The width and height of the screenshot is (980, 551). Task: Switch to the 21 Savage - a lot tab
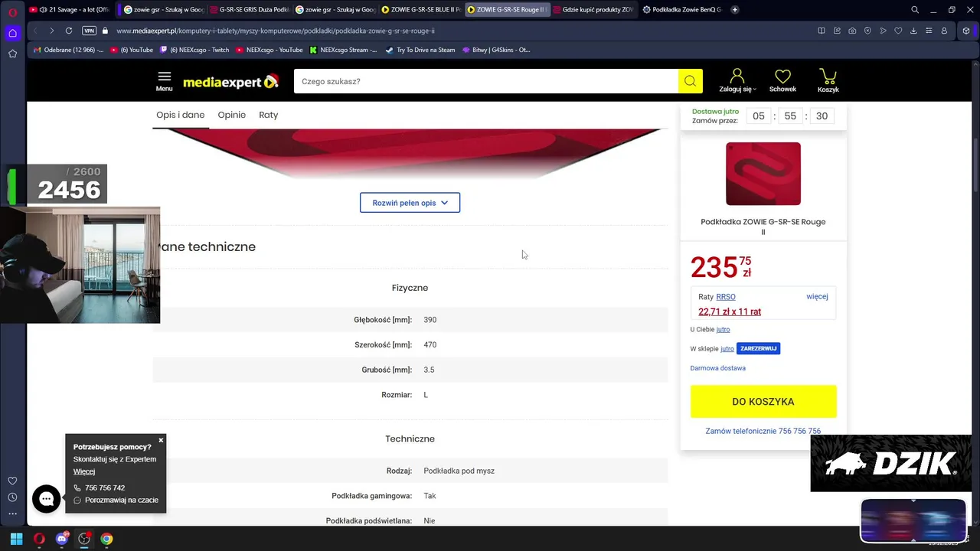[70, 10]
